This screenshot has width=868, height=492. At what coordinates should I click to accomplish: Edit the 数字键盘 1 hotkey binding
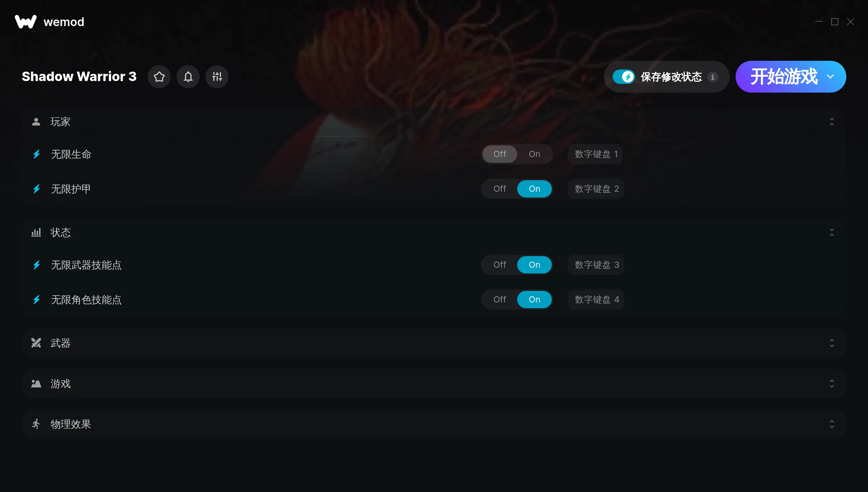tap(596, 154)
